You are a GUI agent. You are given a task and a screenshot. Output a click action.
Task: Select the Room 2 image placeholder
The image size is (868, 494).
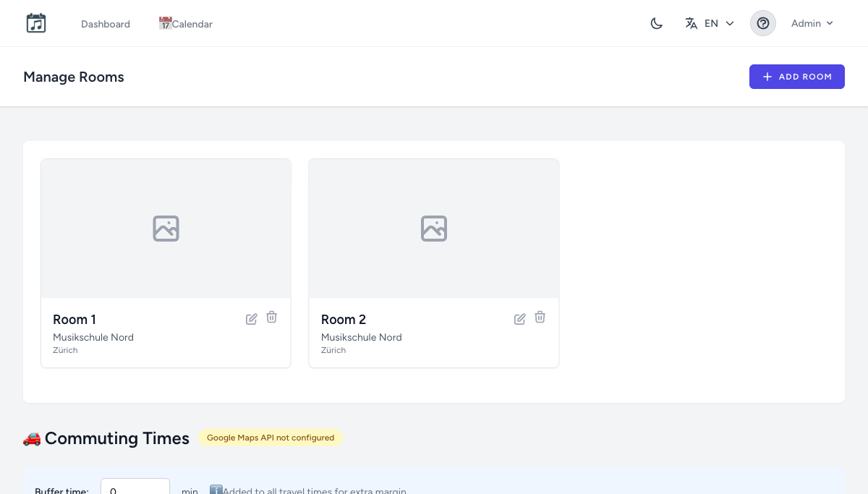[434, 229]
